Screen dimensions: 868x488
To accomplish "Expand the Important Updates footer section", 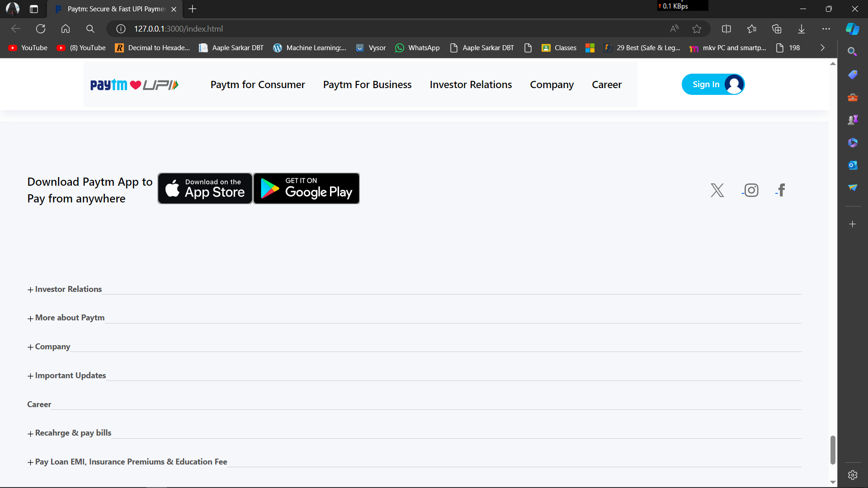I will pos(66,375).
